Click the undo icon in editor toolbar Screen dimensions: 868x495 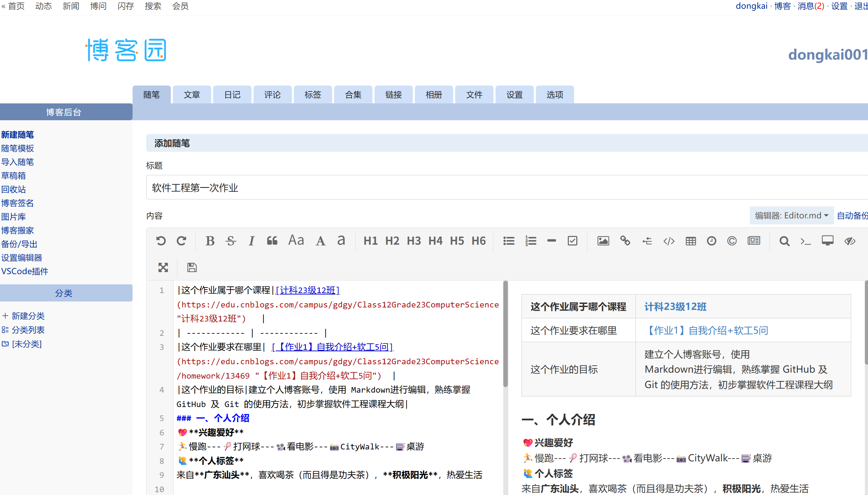tap(161, 241)
